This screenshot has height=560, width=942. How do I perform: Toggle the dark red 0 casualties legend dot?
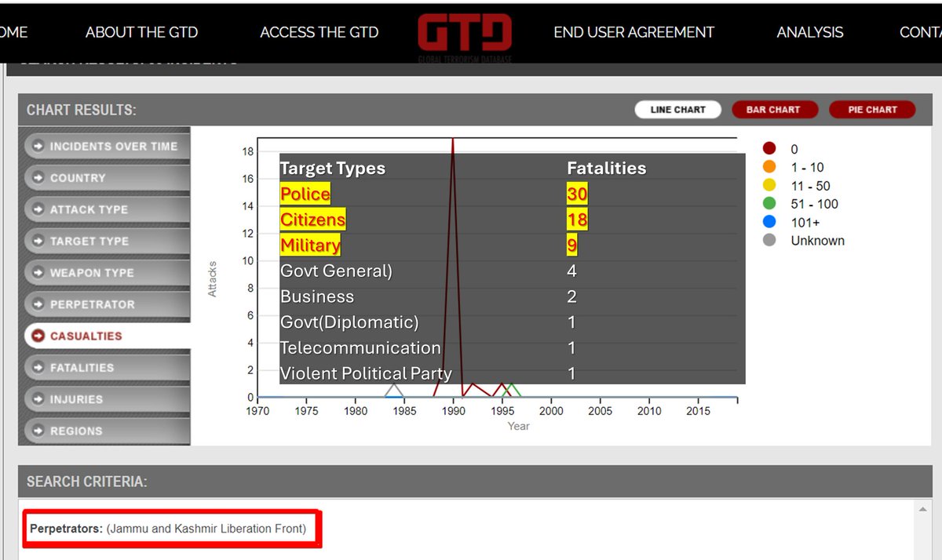click(769, 148)
